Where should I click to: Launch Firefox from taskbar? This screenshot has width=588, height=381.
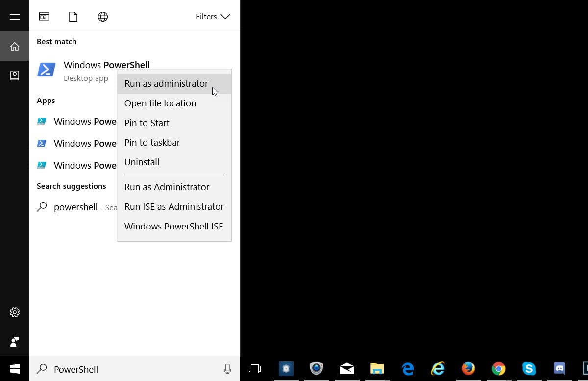pyautogui.click(x=468, y=369)
